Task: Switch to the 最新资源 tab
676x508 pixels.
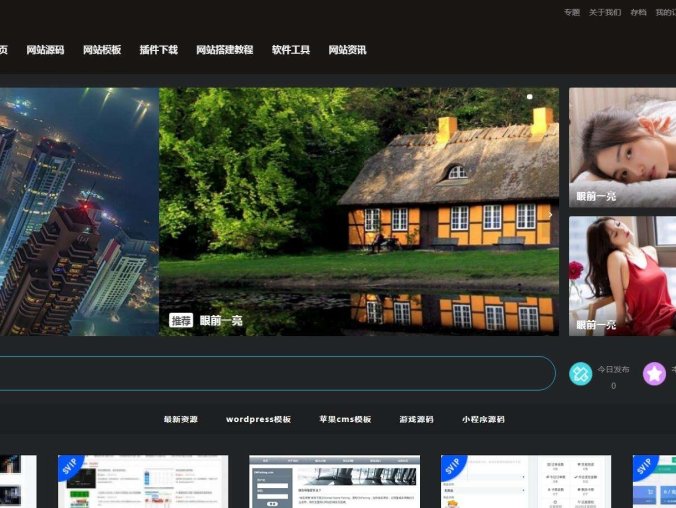Action: coord(181,420)
